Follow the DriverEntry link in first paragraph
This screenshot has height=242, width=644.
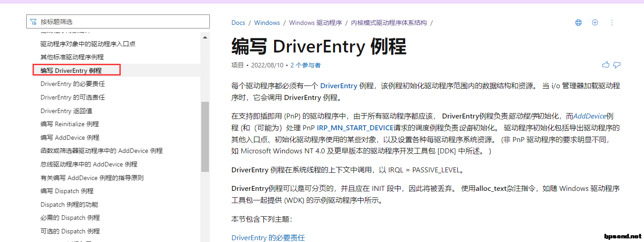click(339, 86)
